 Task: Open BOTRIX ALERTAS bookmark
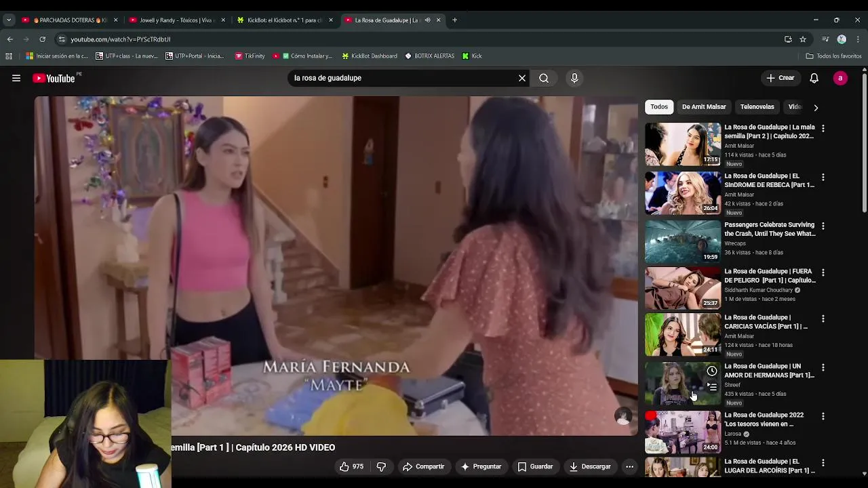click(429, 56)
